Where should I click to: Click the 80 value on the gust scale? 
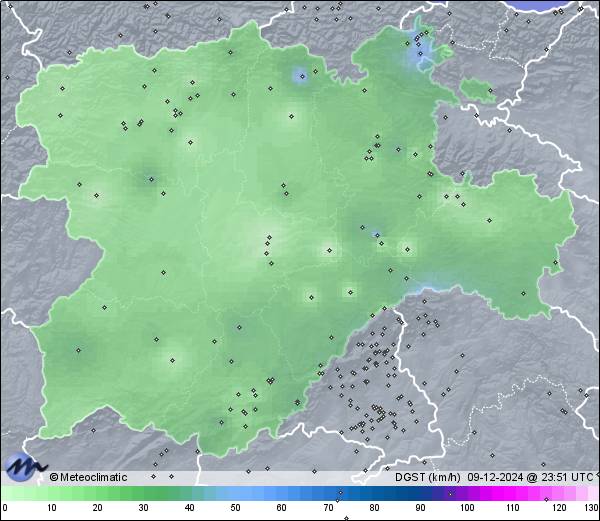tap(375, 508)
